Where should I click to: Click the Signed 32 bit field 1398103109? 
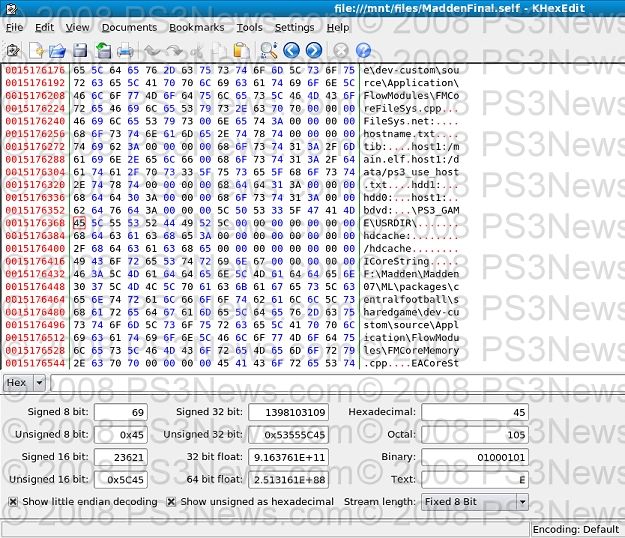tap(289, 412)
